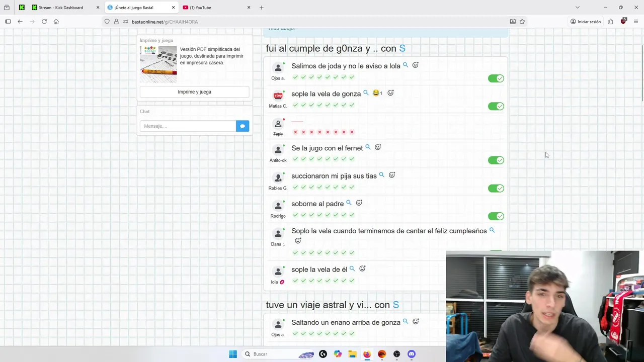The image size is (644, 362).
Task: Search the answer 'succionaron mi pija sus tias'
Action: coord(381,175)
